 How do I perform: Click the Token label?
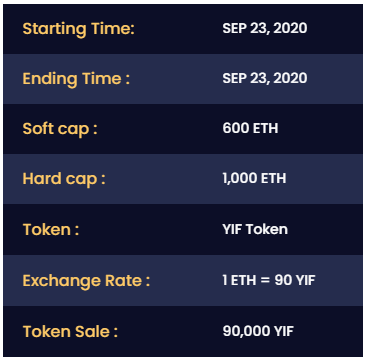point(51,230)
